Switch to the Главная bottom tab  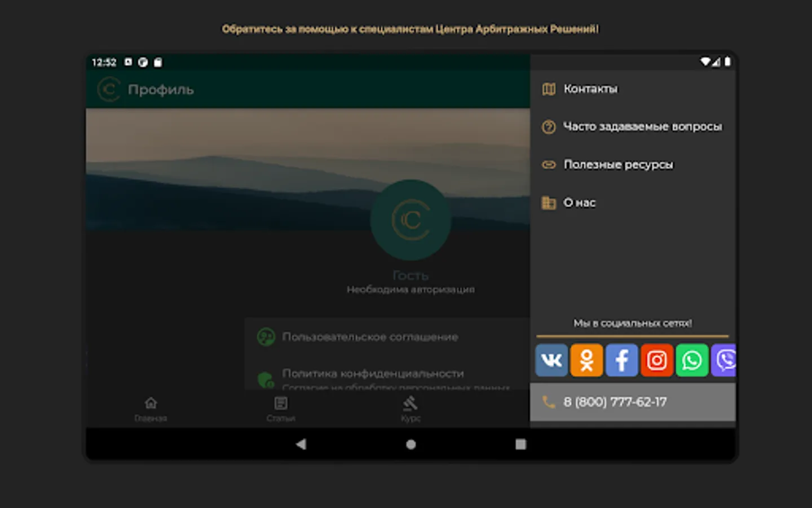tap(151, 409)
